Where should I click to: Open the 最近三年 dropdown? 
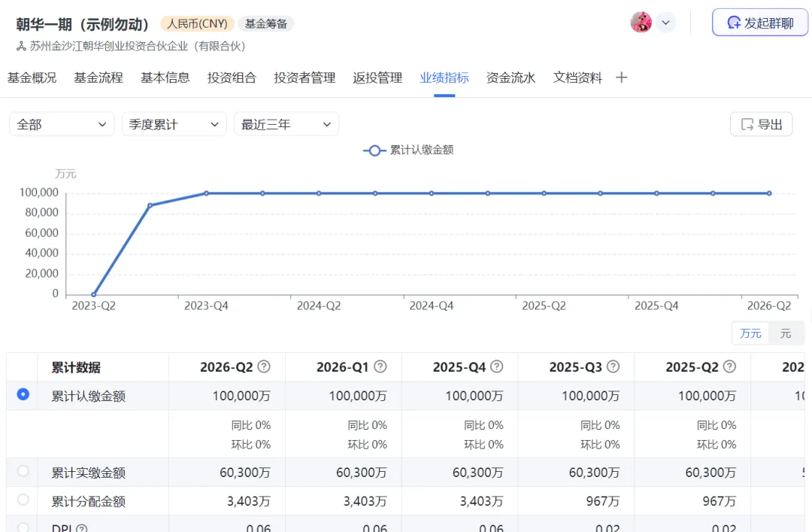click(286, 123)
